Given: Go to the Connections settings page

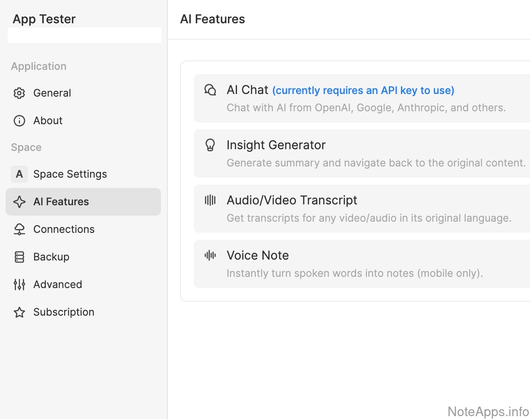Looking at the screenshot, I should click(x=64, y=229).
